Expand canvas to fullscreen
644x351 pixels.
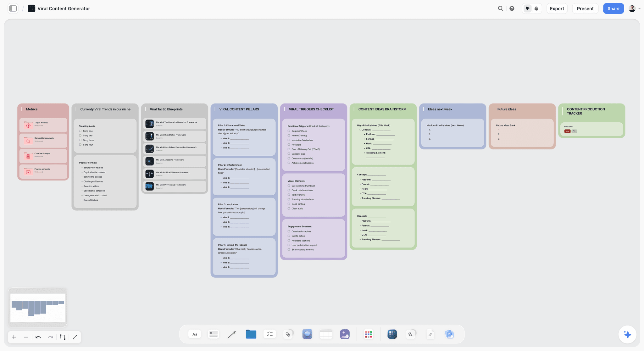(75, 337)
